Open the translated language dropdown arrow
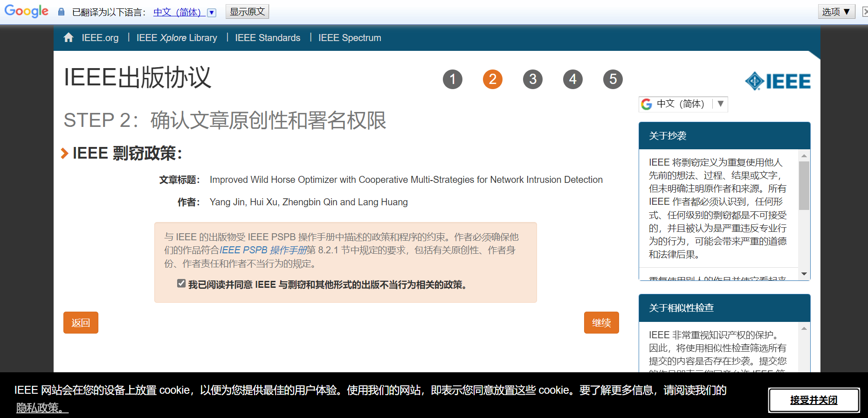 pos(212,13)
